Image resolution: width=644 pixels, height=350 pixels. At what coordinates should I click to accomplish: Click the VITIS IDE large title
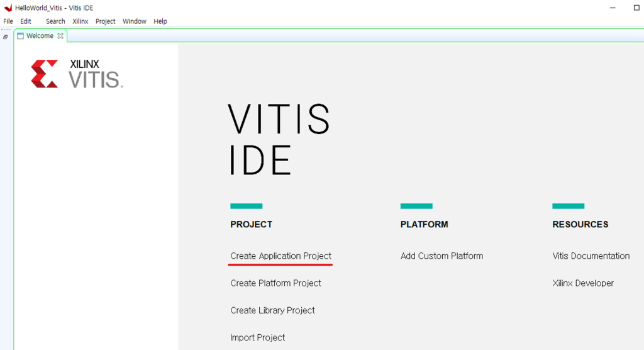pos(279,139)
